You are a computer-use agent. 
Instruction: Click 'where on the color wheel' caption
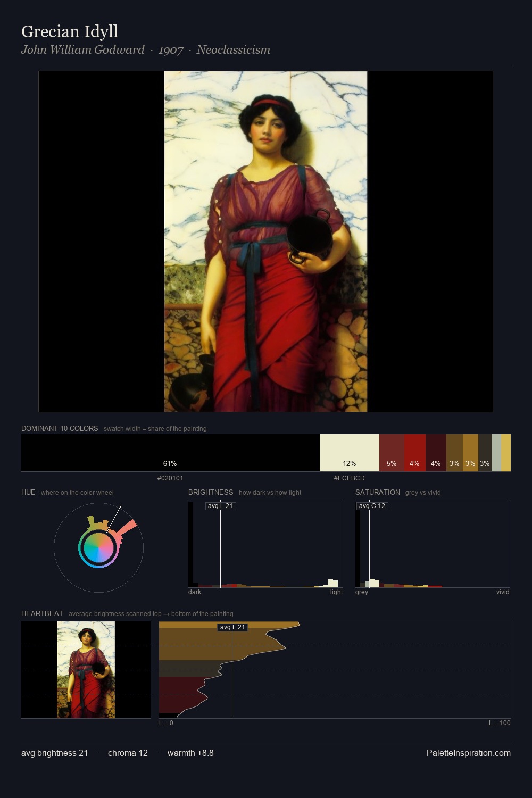coord(77,493)
